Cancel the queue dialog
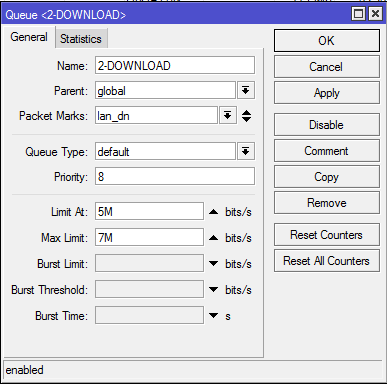The width and height of the screenshot is (387, 384). (x=327, y=67)
